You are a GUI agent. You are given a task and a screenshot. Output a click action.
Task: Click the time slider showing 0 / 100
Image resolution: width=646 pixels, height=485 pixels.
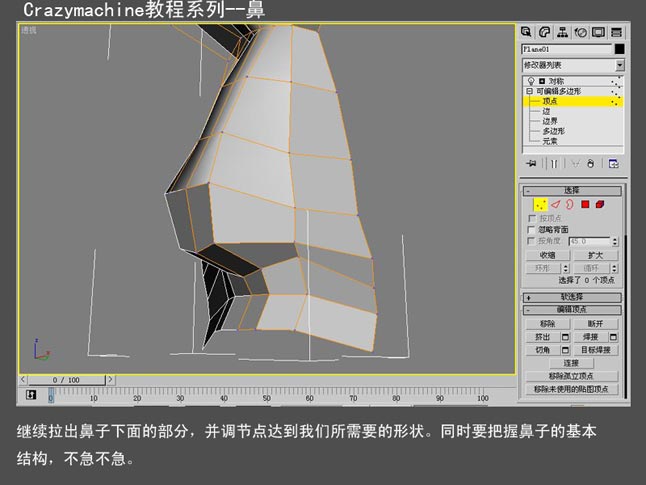(x=66, y=380)
